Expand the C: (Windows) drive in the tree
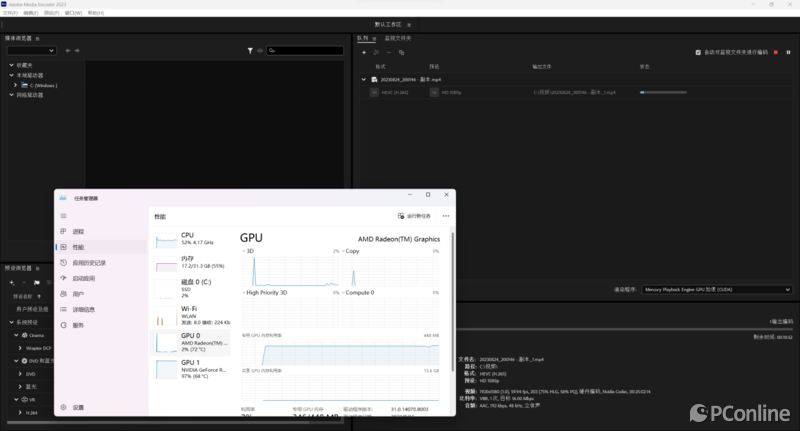The height and width of the screenshot is (431, 800). click(x=15, y=85)
